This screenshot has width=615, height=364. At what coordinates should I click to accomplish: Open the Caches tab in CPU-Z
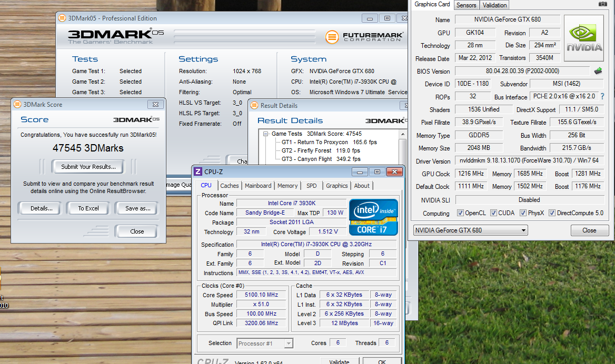[229, 186]
